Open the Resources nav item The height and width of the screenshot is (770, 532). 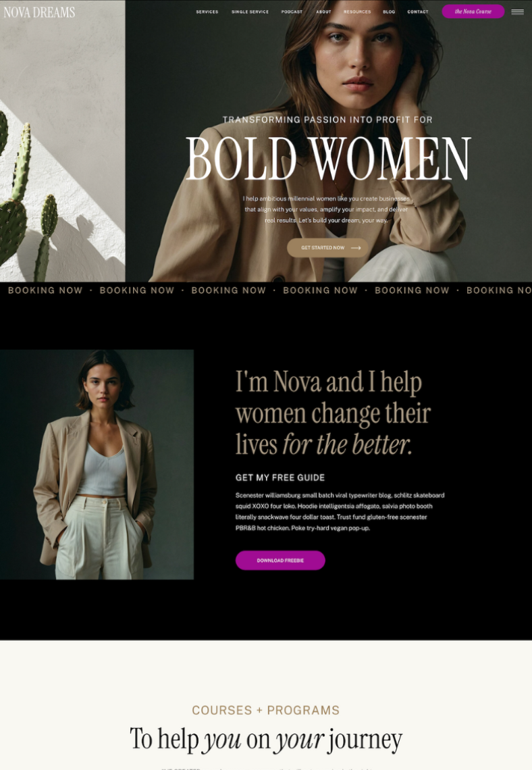(357, 11)
